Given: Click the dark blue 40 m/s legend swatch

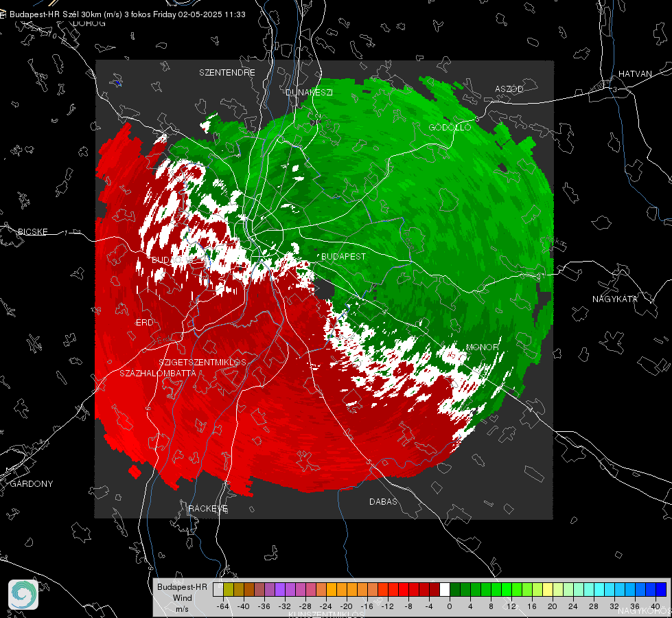Looking at the screenshot, I should [x=661, y=589].
